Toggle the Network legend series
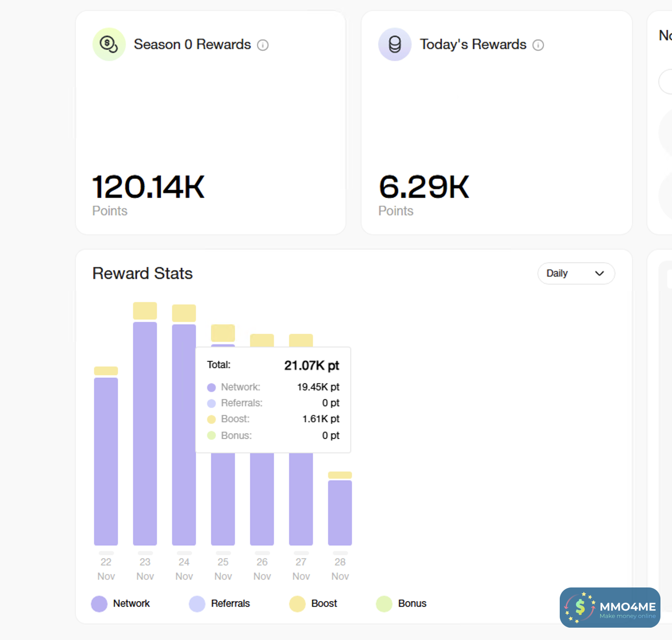The image size is (672, 640). [x=121, y=603]
